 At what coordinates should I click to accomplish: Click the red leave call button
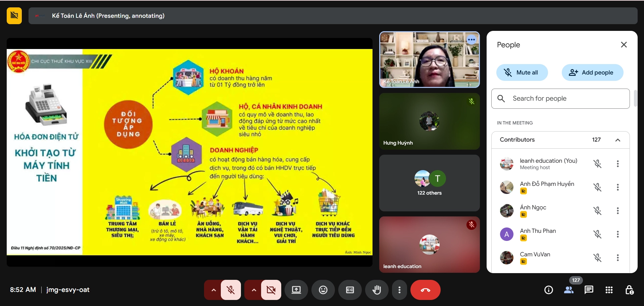[425, 290]
